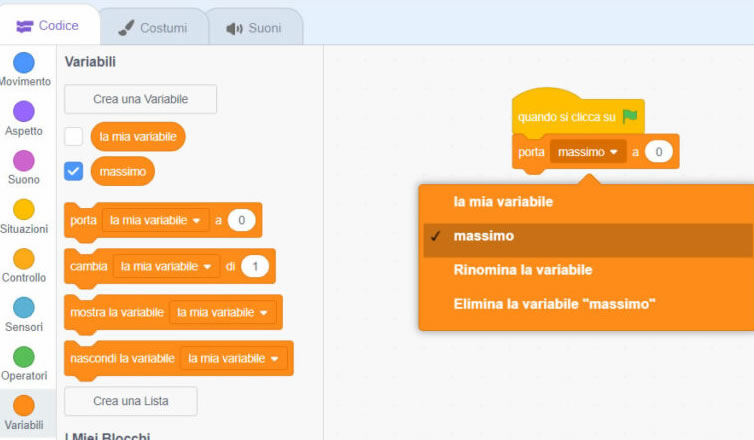754x440 pixels.
Task: Click the 'la mia variabile' reporter block
Action: pyautogui.click(x=138, y=137)
